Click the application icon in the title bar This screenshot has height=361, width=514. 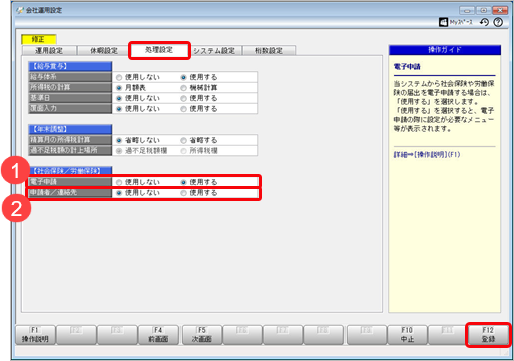(20, 10)
